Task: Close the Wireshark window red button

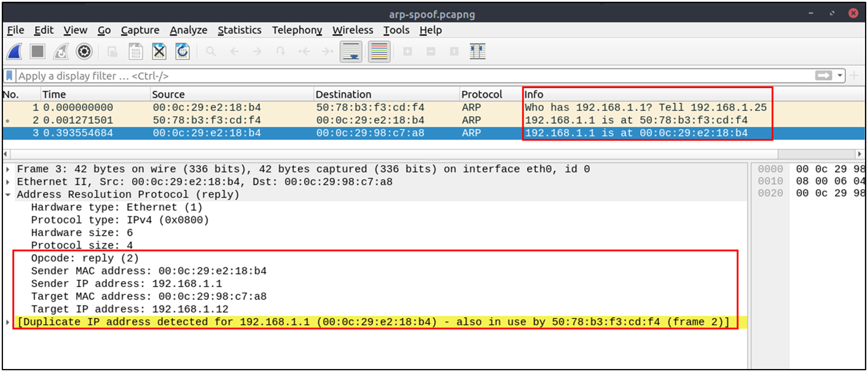Action: 854,12
